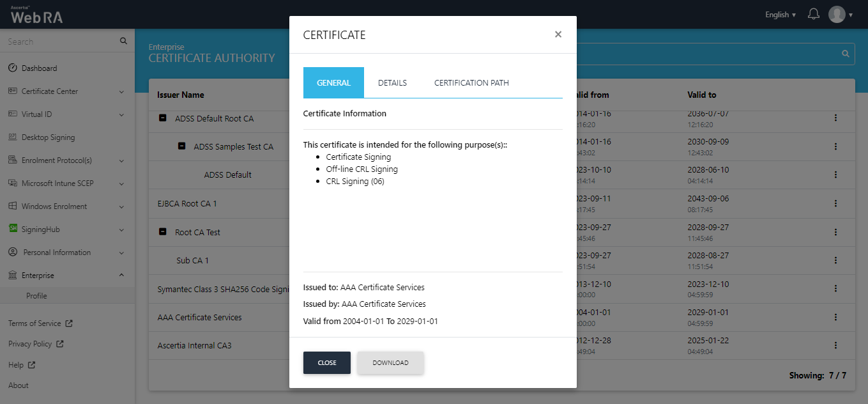Collapse the Root CA Test node
868x404 pixels.
tap(163, 232)
